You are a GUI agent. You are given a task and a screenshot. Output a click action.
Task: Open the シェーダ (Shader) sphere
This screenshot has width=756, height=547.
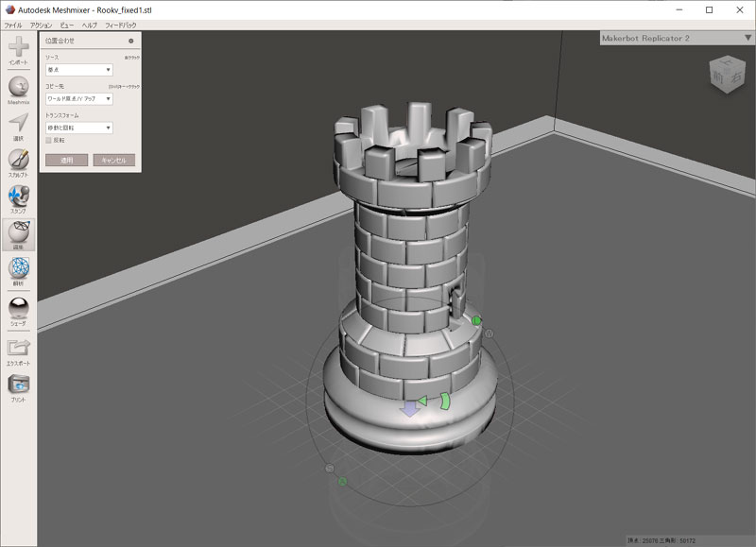coord(18,308)
